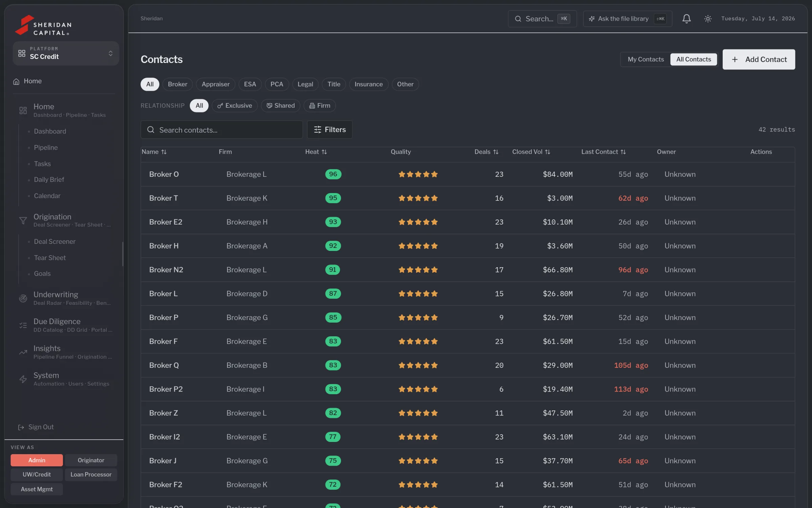Select the All relationship filter
812x508 pixels.
pos(199,106)
